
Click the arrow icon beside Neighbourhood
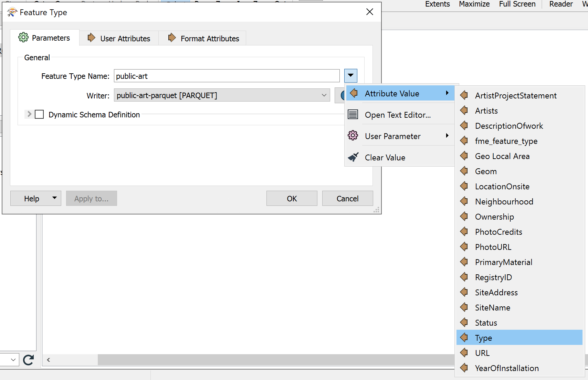tap(464, 201)
